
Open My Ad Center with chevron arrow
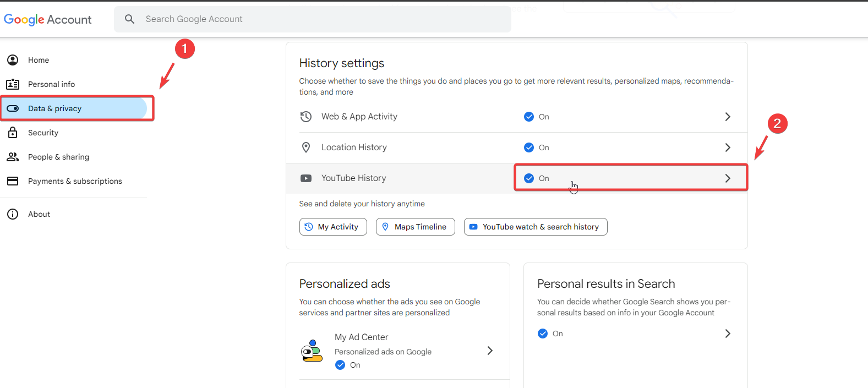click(x=490, y=351)
